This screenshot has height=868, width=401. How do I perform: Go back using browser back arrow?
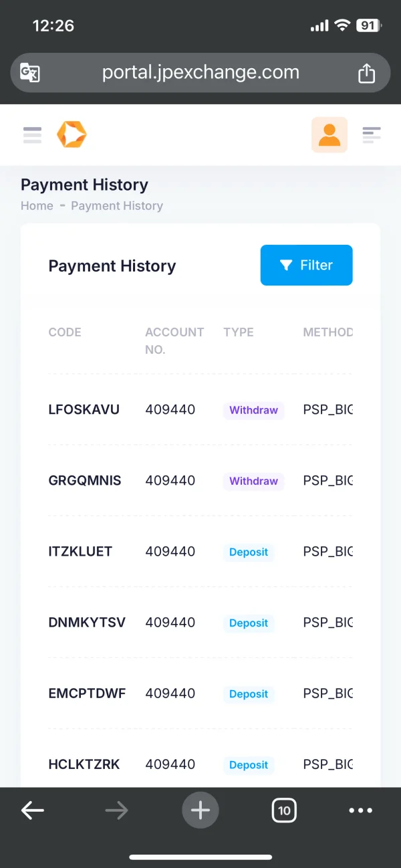[32, 810]
